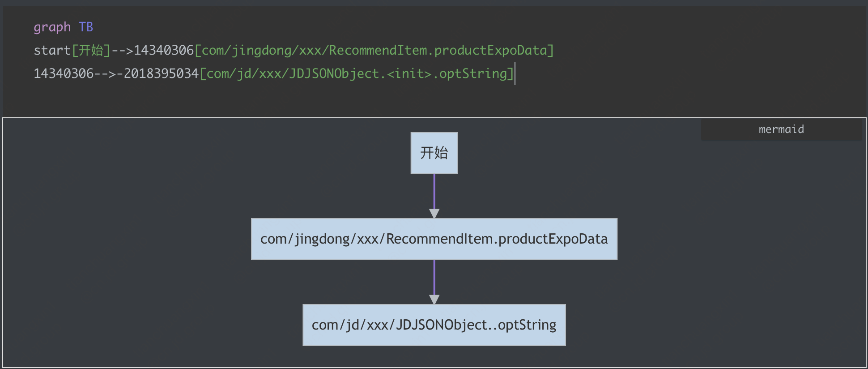This screenshot has width=868, height=369.
Task: Click the JDJSONObject.<init>.optString text in code
Action: point(398,73)
